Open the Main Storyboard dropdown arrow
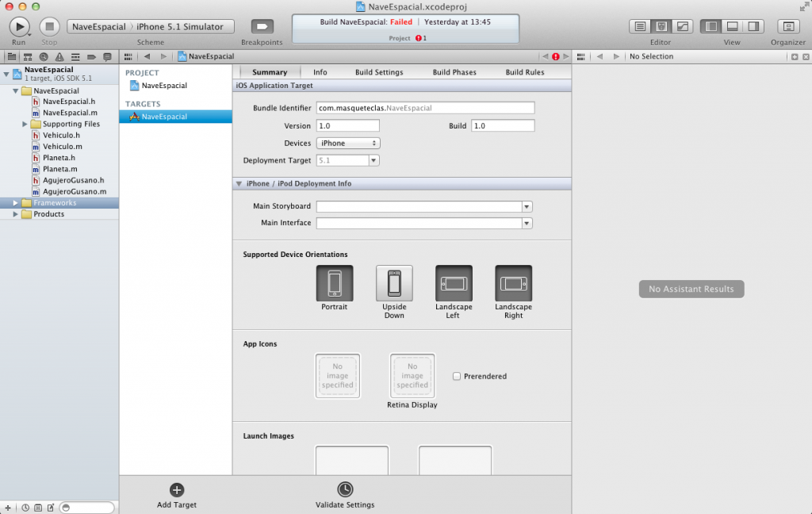812x514 pixels. [527, 206]
